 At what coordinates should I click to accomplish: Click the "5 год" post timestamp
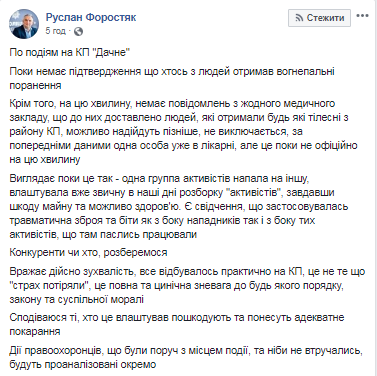point(55,31)
